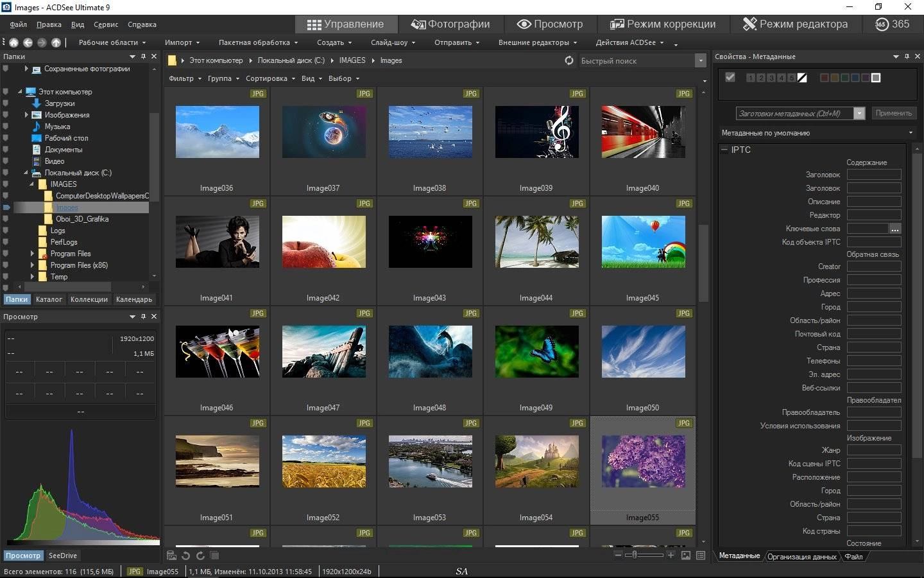Screen dimensions: 924x578
Task: Rotate selected image left
Action: (186, 556)
